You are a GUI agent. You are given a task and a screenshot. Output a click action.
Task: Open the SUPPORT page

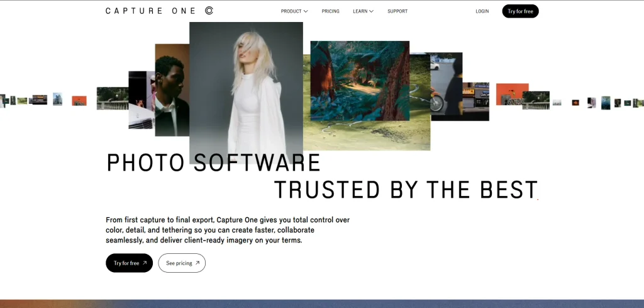pyautogui.click(x=397, y=11)
